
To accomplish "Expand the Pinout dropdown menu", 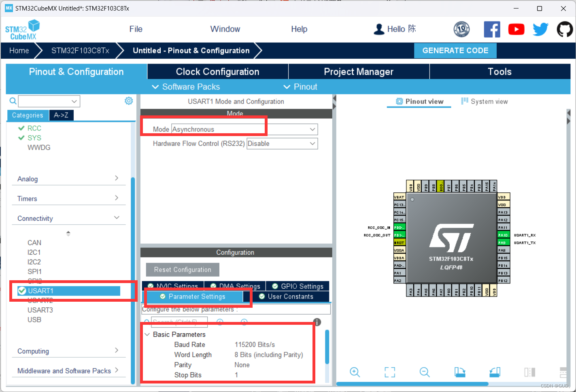I will pyautogui.click(x=300, y=87).
